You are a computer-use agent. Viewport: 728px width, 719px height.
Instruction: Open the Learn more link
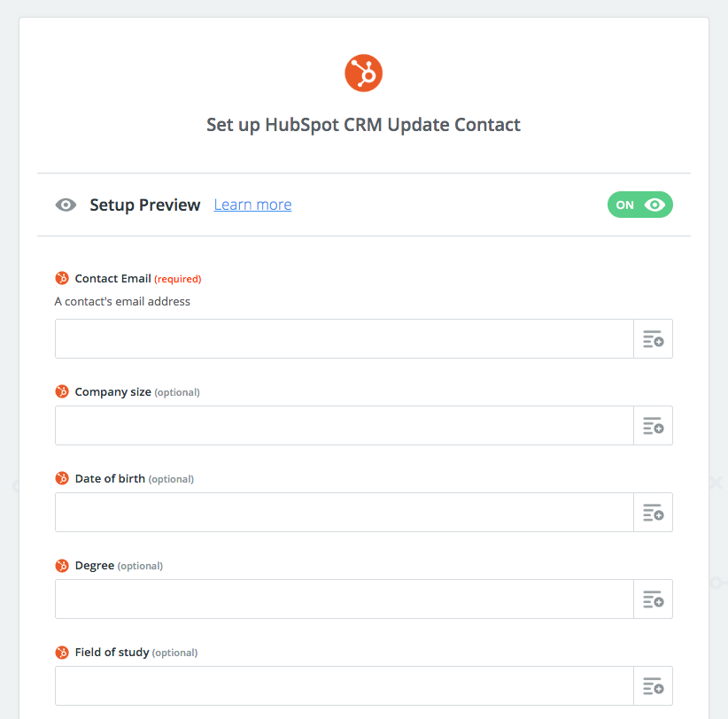252,205
